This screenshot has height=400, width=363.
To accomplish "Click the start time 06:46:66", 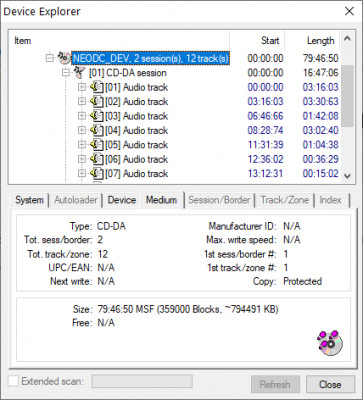I will coord(265,116).
